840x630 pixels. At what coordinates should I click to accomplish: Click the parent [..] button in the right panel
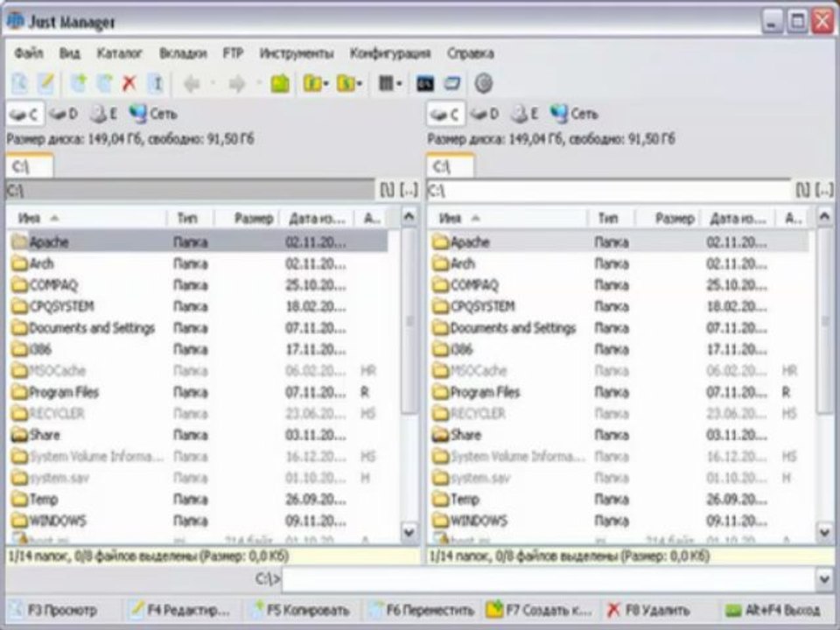(824, 190)
